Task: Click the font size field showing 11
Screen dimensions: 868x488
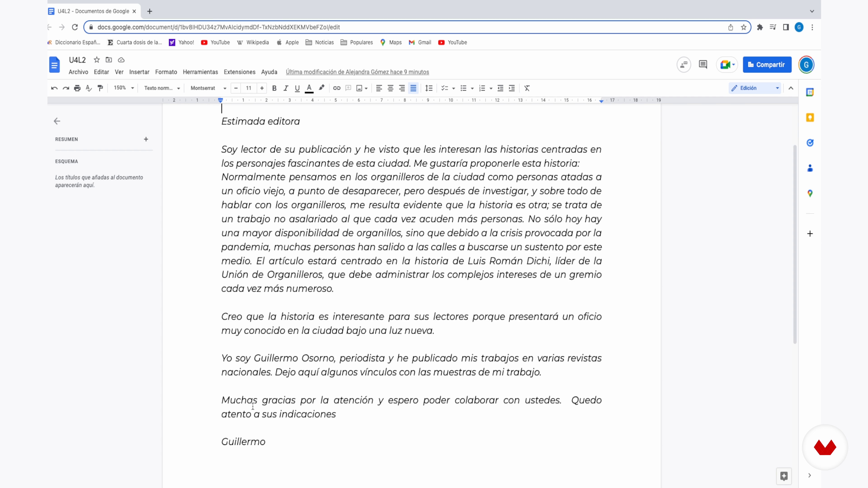Action: (x=249, y=88)
